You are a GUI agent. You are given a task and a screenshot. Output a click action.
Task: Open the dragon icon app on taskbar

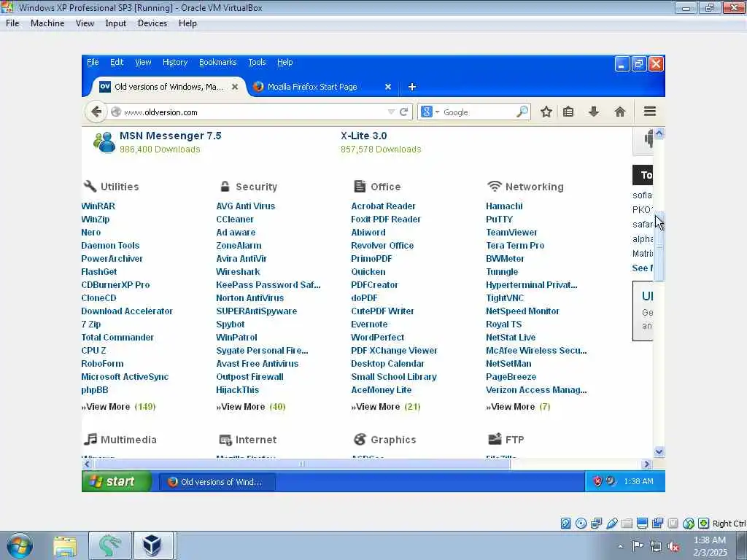[x=109, y=545]
